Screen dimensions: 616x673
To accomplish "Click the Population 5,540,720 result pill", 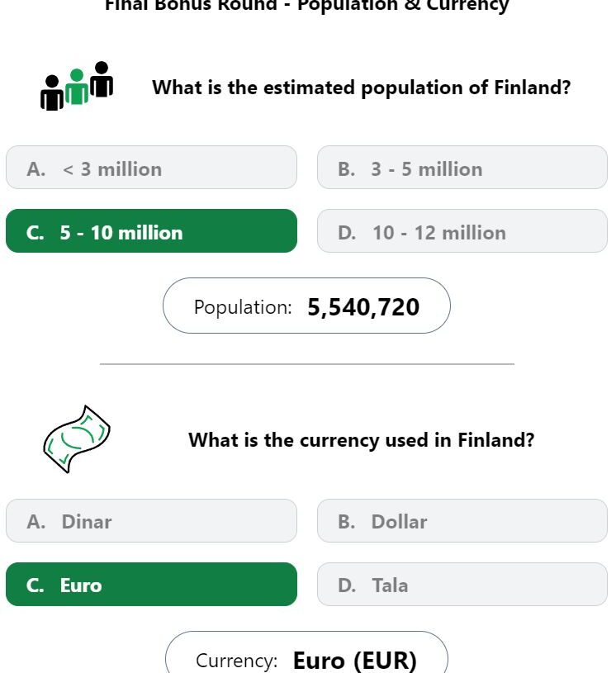I will 306,306.
